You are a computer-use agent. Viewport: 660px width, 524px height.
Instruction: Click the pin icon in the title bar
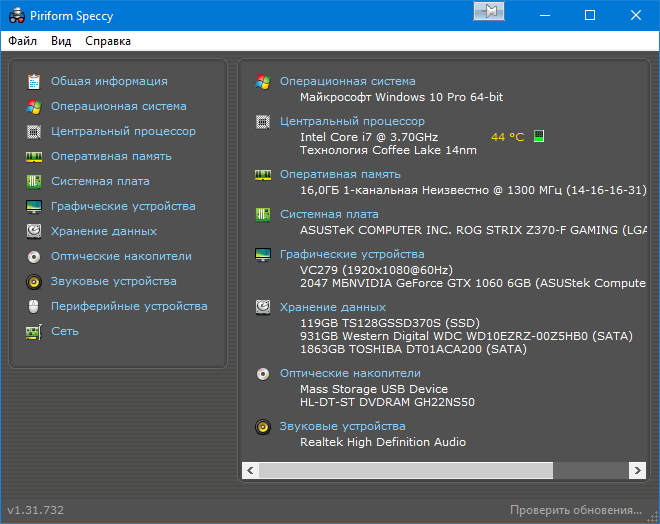pos(489,11)
